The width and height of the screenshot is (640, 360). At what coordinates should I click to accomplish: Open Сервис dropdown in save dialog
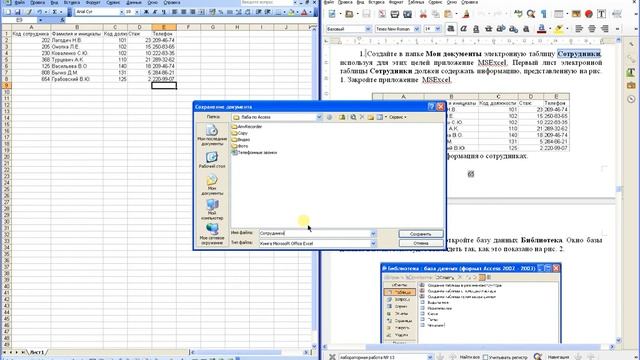(398, 117)
